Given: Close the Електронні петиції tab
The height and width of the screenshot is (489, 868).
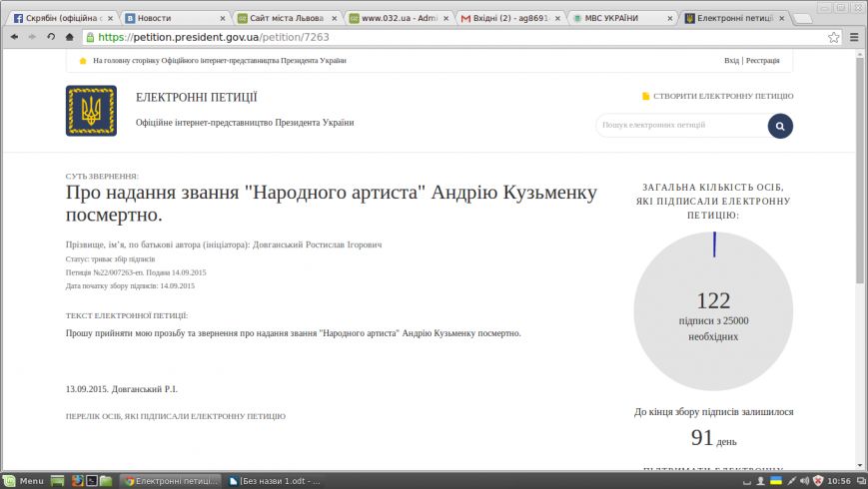Looking at the screenshot, I should coord(782,18).
